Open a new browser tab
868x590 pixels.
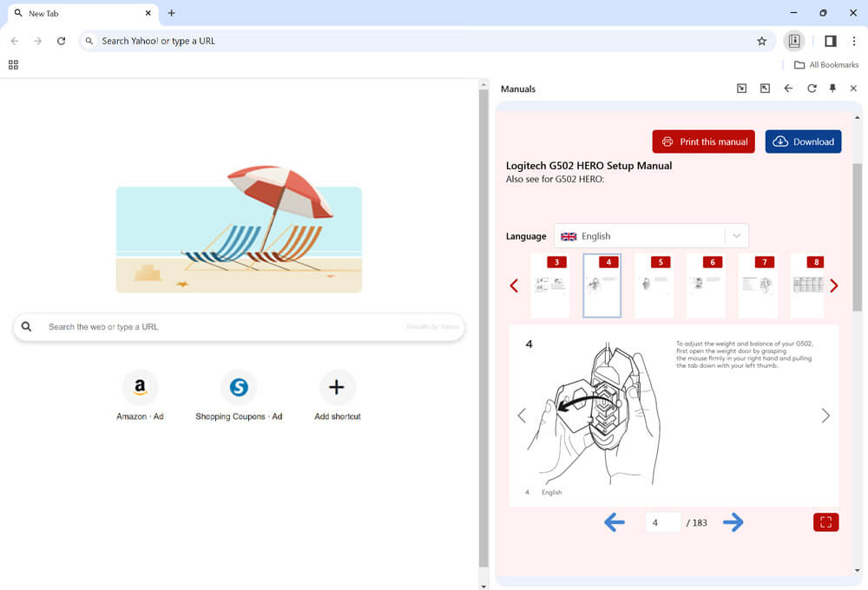tap(172, 13)
